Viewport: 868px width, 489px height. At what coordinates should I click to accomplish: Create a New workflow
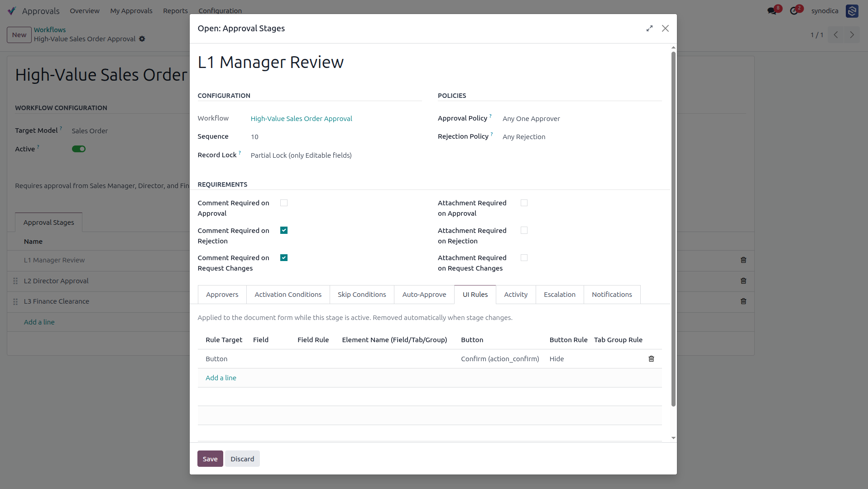[x=19, y=35]
